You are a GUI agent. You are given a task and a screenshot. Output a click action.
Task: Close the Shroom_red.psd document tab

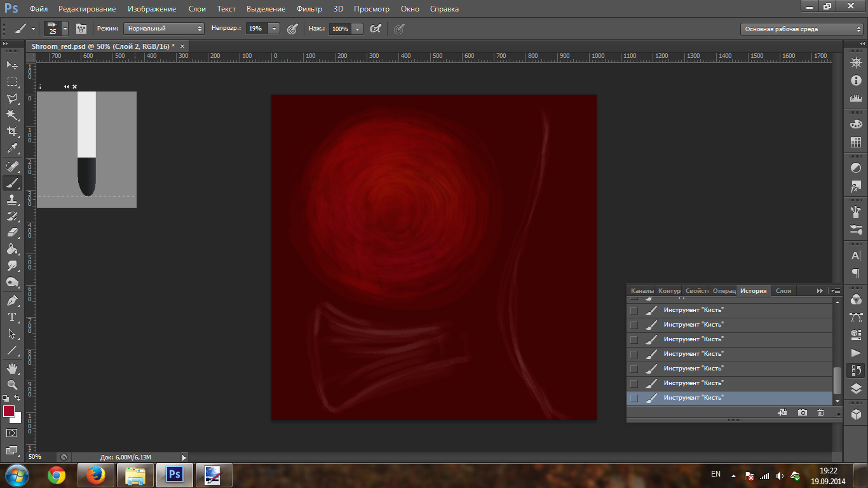pyautogui.click(x=182, y=46)
